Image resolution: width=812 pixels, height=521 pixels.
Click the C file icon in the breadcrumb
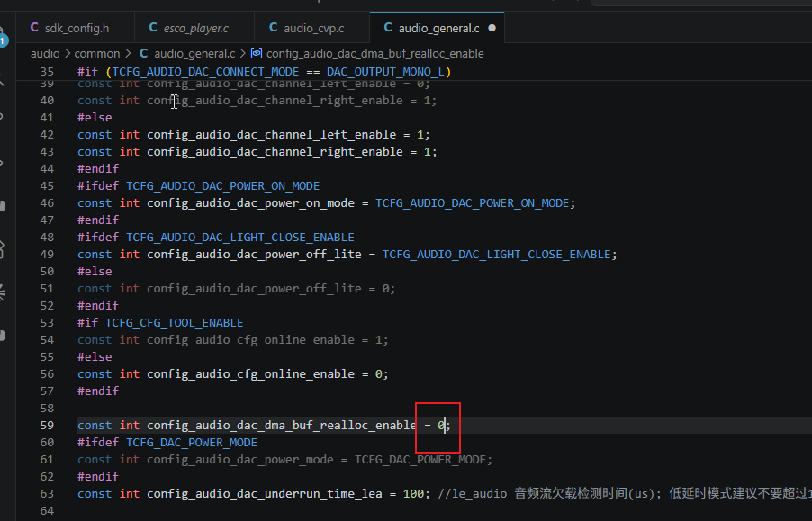[x=143, y=53]
